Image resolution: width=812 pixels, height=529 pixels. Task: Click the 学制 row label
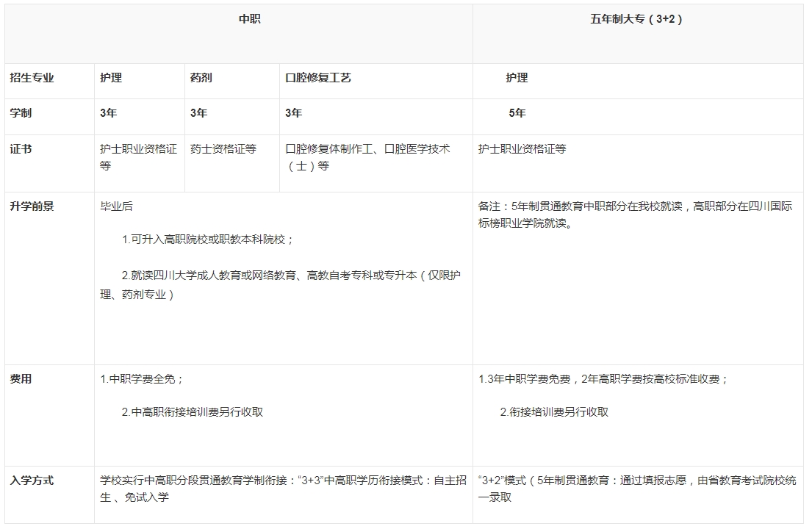[21, 113]
